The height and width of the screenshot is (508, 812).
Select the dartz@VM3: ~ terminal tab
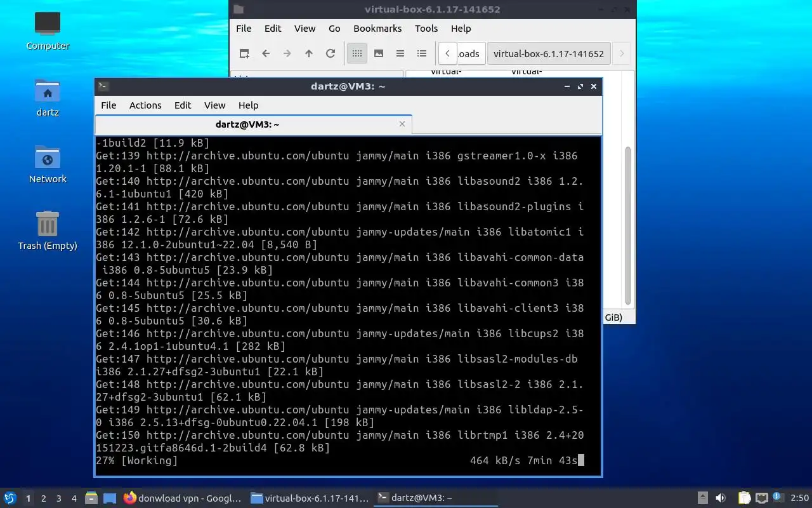point(253,124)
